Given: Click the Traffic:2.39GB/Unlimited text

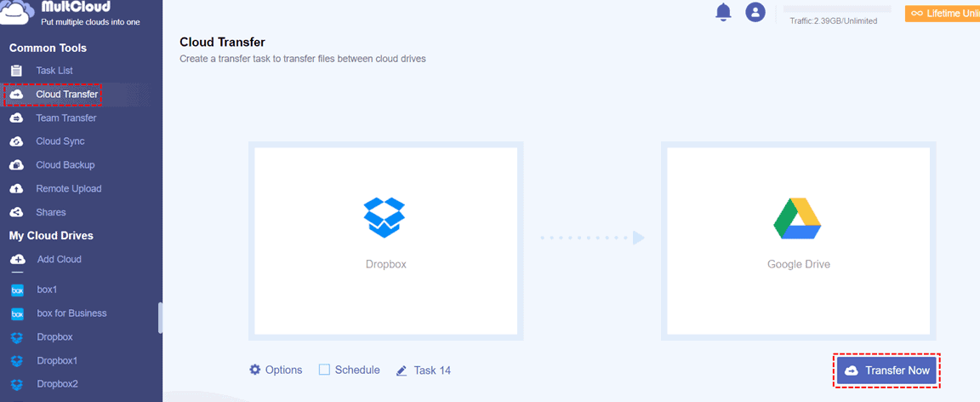Looking at the screenshot, I should 833,21.
